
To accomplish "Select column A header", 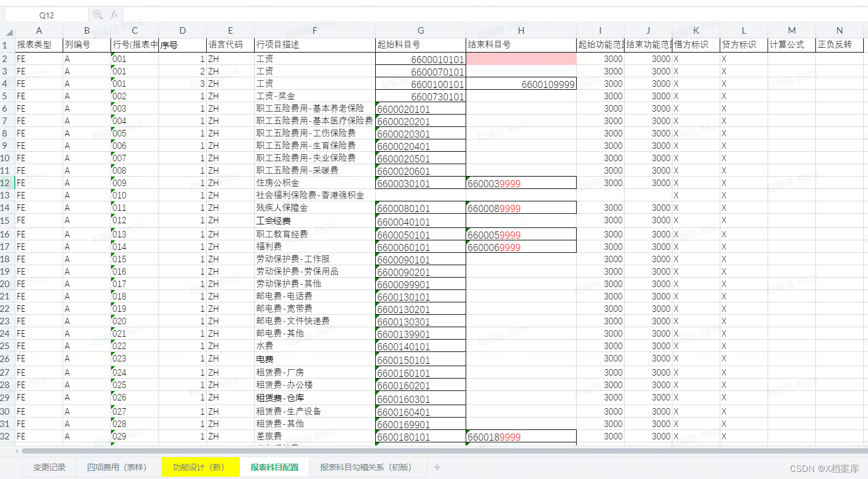I will (39, 31).
